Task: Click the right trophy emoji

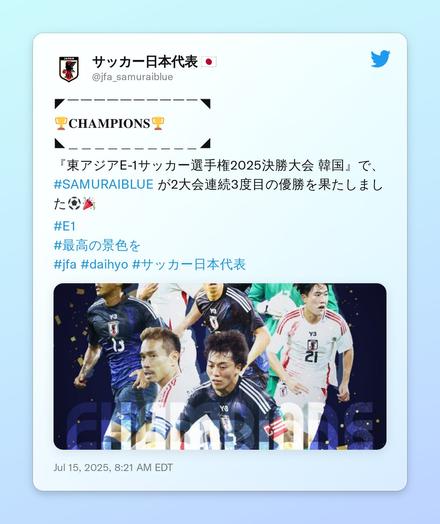Action: click(x=158, y=123)
